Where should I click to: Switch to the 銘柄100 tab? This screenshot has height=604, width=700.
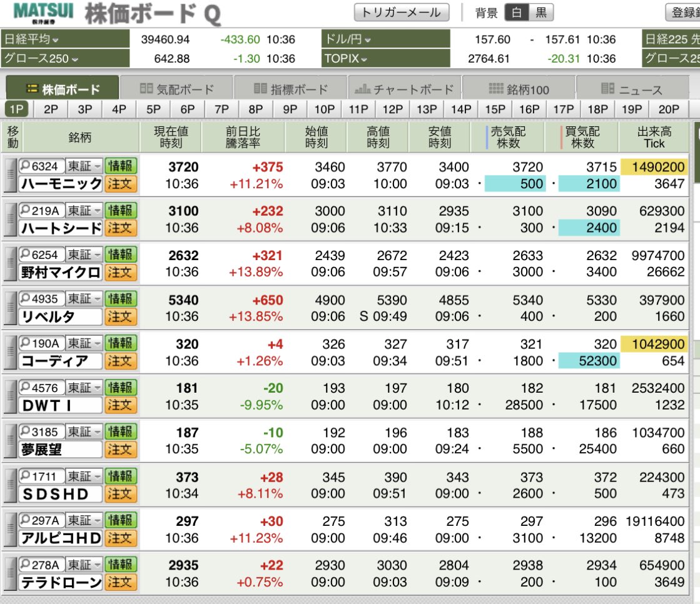tap(519, 89)
